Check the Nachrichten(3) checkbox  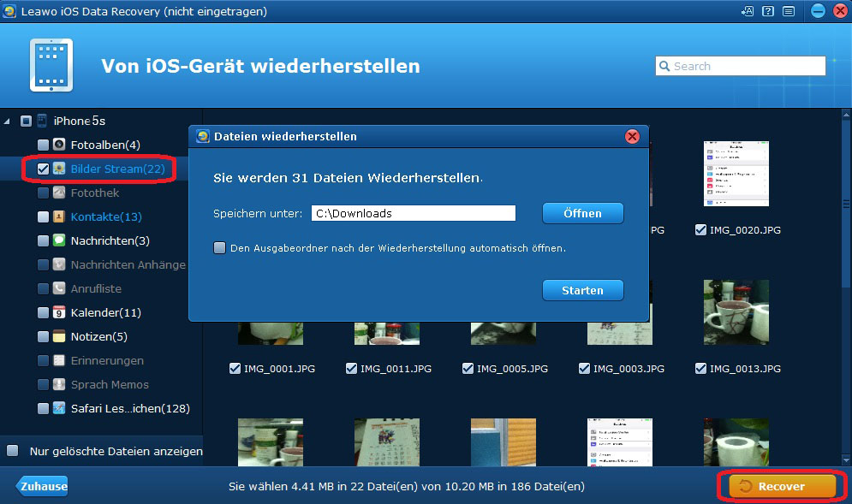(x=43, y=240)
